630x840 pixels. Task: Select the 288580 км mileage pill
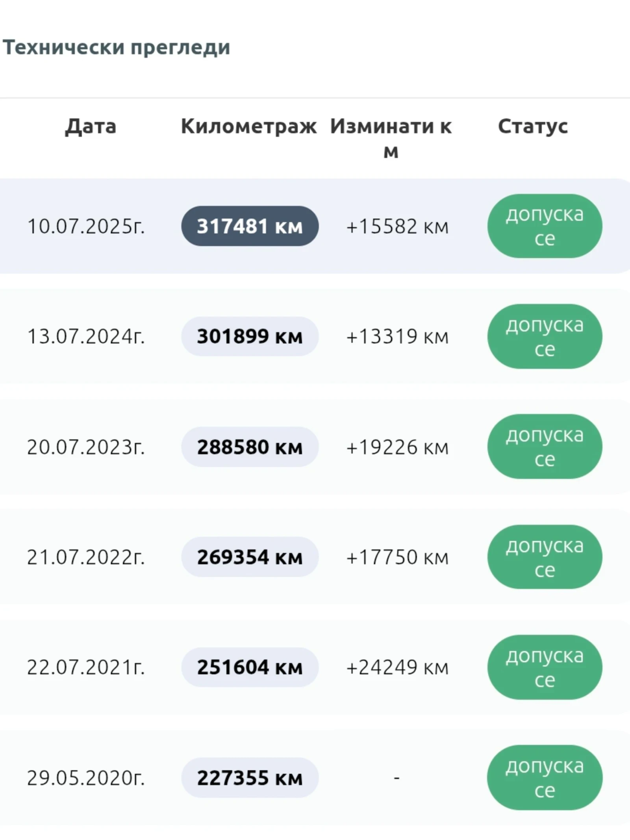(x=250, y=447)
